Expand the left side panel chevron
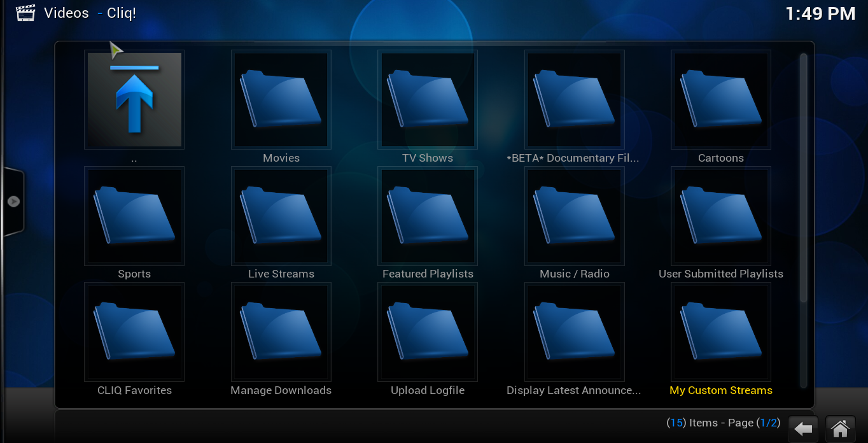 coord(14,200)
